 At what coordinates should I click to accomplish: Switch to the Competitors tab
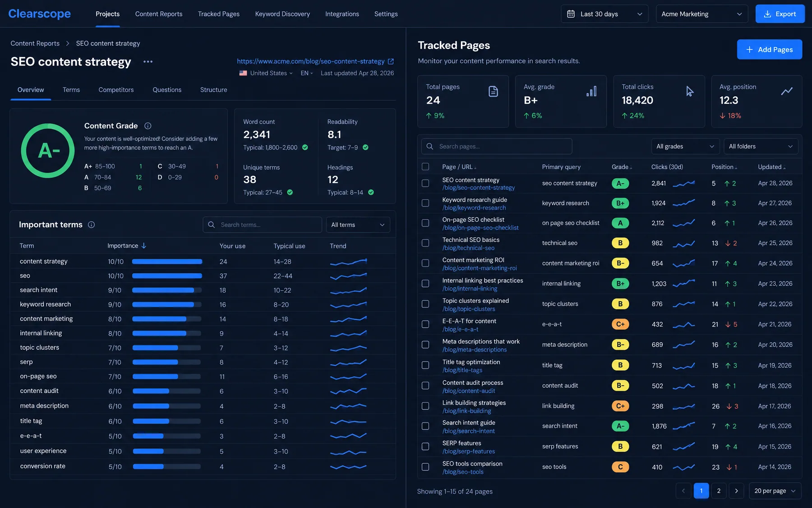pos(116,90)
